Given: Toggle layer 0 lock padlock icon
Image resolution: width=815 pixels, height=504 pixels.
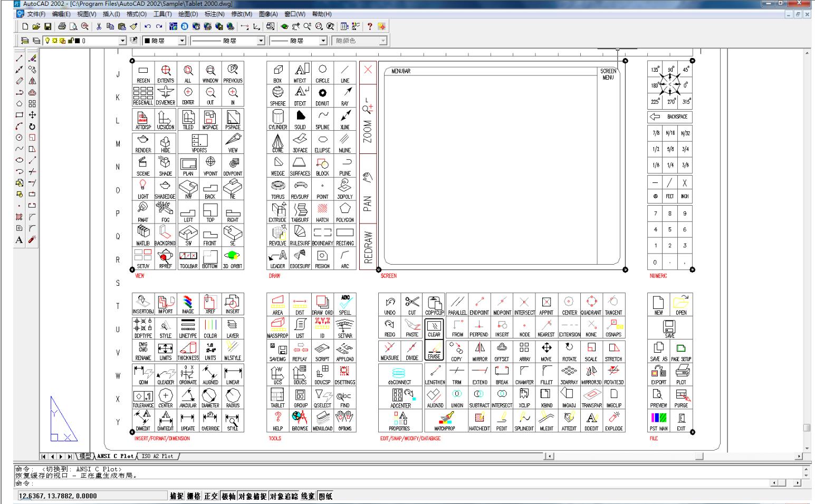Looking at the screenshot, I should 70,41.
